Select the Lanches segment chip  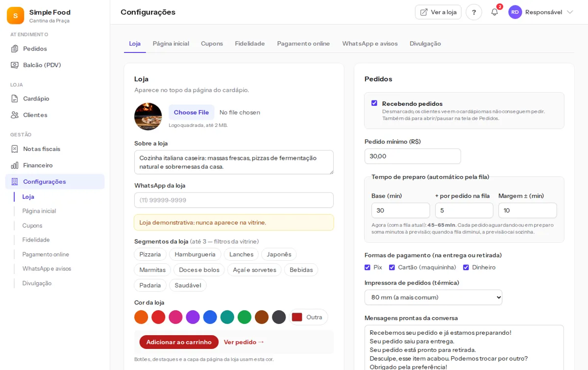[x=241, y=254]
